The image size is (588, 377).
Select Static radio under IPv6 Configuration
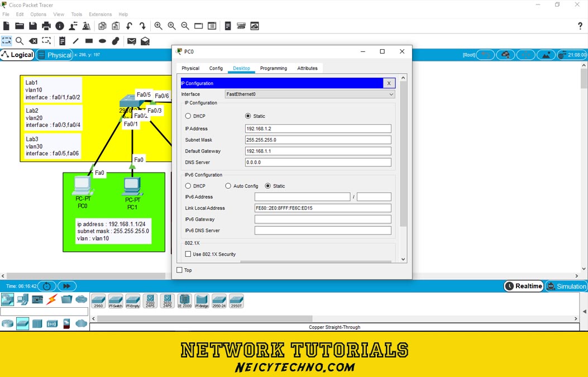pos(267,185)
